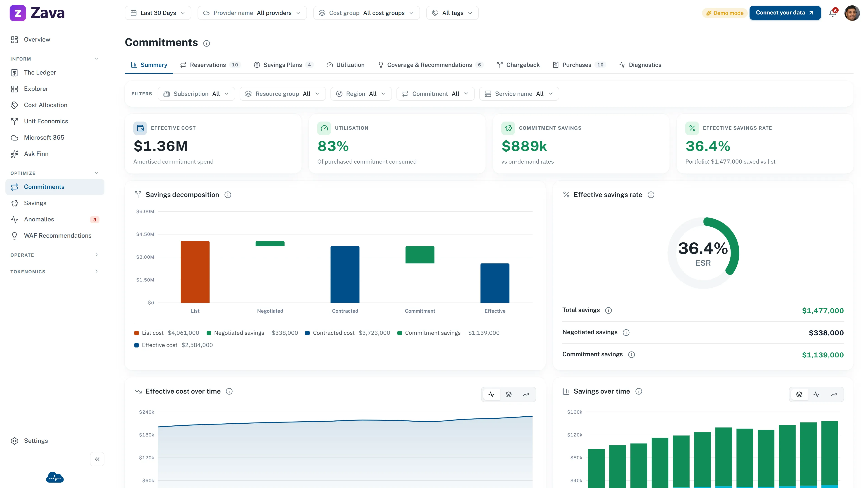
Task: Click the Effective Cost wallet icon
Action: click(x=140, y=128)
